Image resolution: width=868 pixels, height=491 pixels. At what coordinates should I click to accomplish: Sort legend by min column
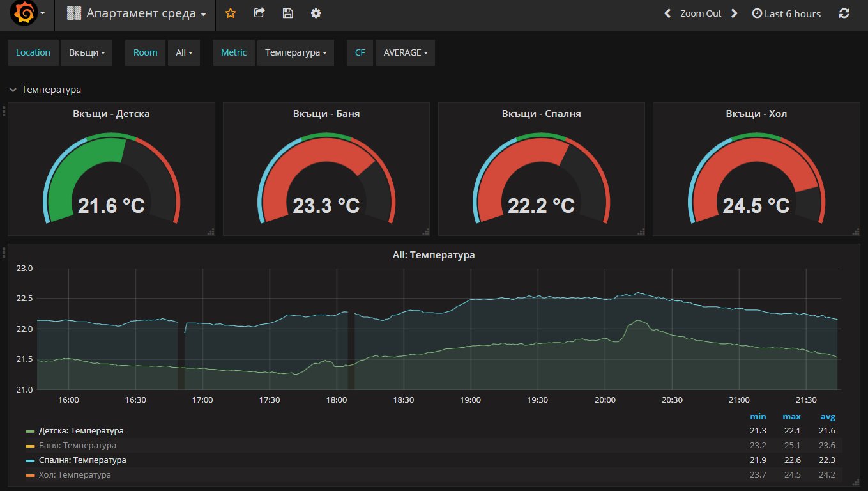(758, 416)
